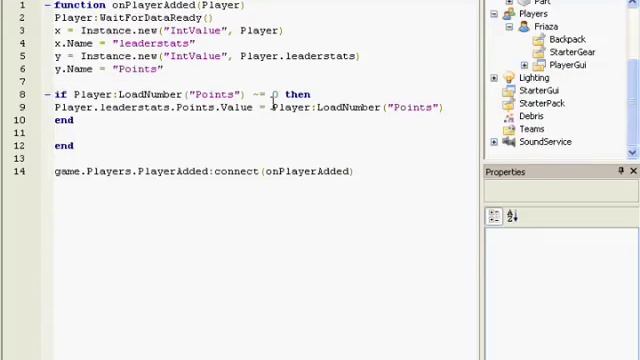Click the Explorer vertical scrollbar thumb
This screenshot has height=360, width=640.
pyautogui.click(x=632, y=102)
